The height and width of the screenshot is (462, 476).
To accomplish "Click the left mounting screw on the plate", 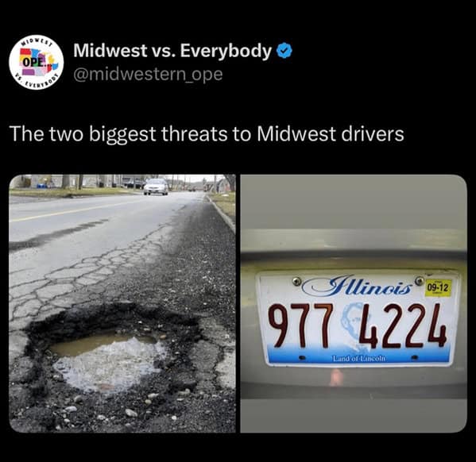I will point(297,281).
